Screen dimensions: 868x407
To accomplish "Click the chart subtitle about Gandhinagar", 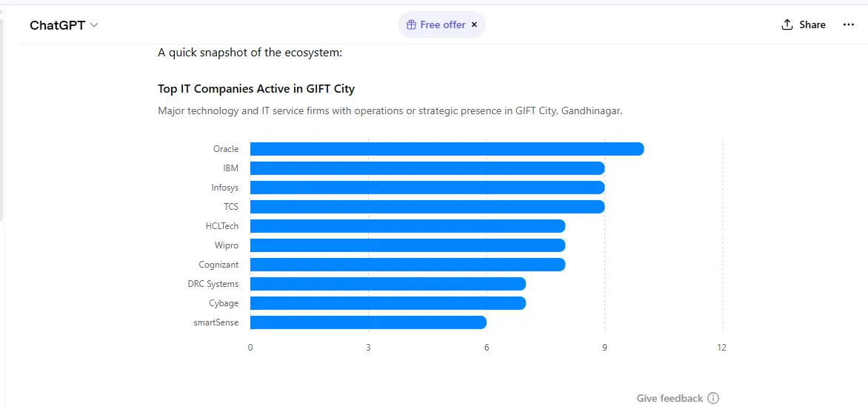I will 390,111.
